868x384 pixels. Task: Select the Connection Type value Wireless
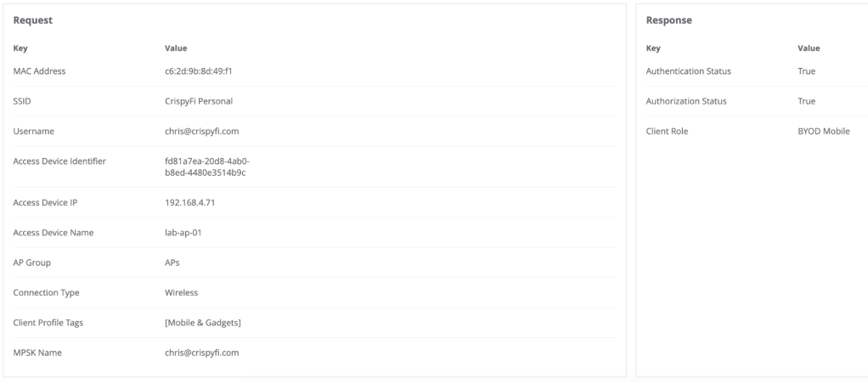(x=181, y=292)
